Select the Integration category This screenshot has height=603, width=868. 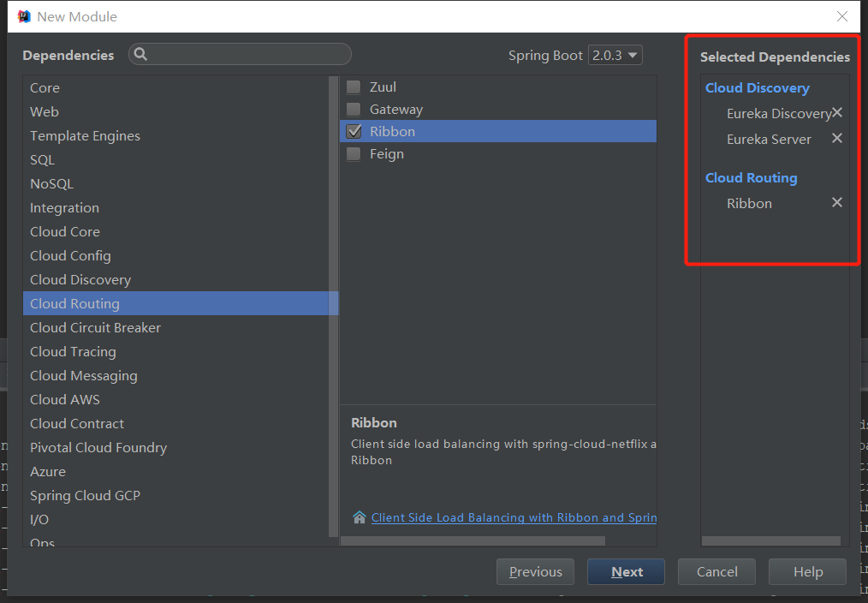[176, 207]
